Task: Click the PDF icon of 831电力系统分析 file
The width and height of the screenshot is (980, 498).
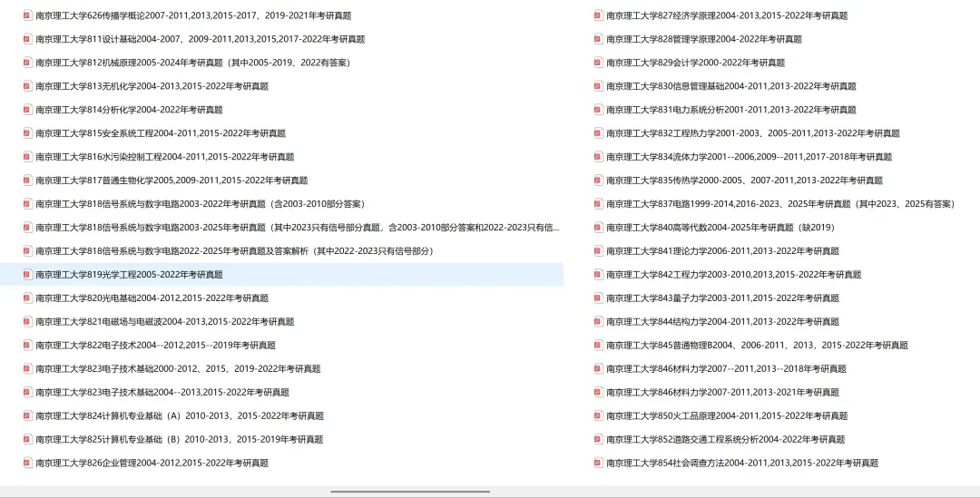Action: [598, 110]
